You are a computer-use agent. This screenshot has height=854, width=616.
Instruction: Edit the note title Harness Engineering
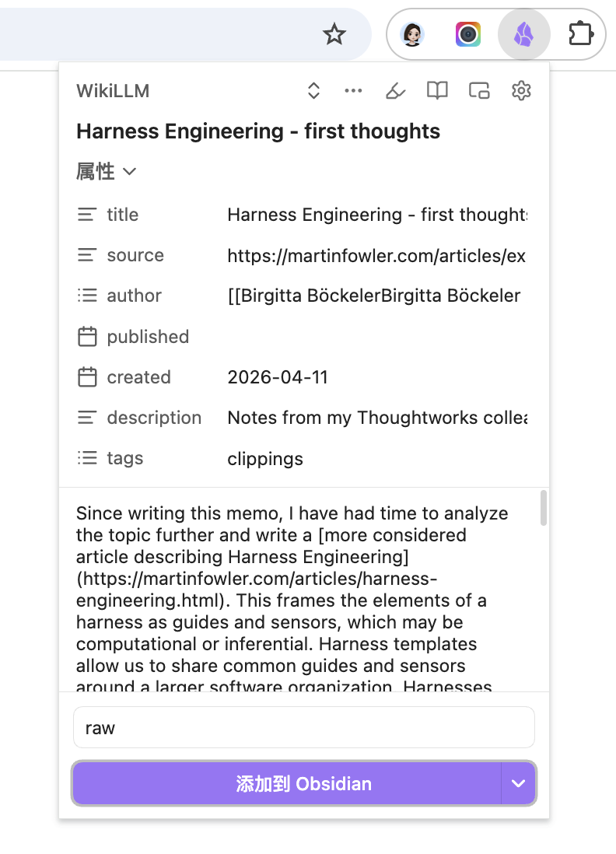click(x=258, y=131)
